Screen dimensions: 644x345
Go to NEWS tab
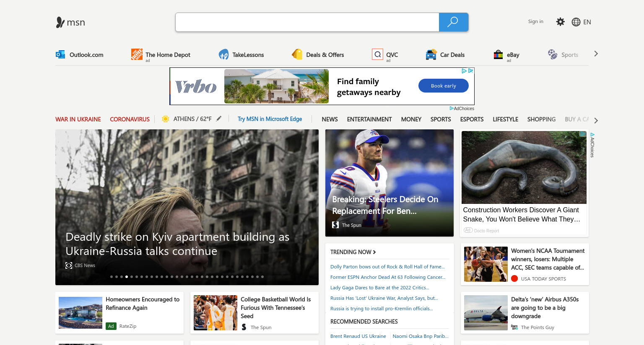330,119
